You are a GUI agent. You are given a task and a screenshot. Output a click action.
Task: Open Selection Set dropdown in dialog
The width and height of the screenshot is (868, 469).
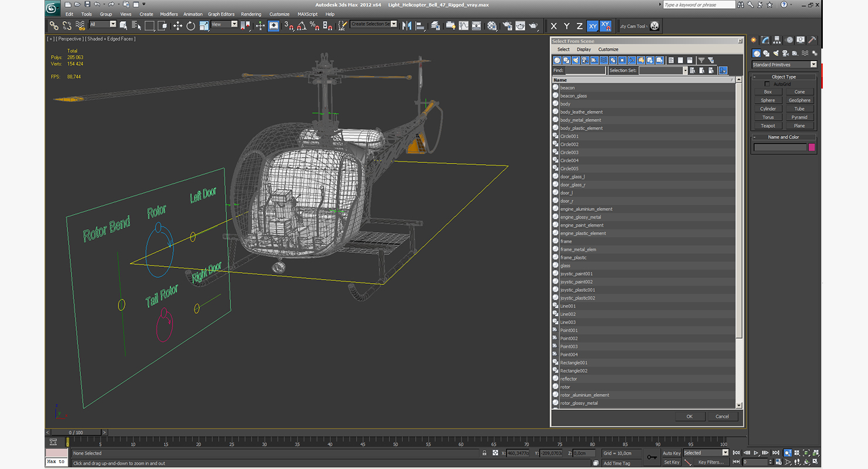pos(663,70)
